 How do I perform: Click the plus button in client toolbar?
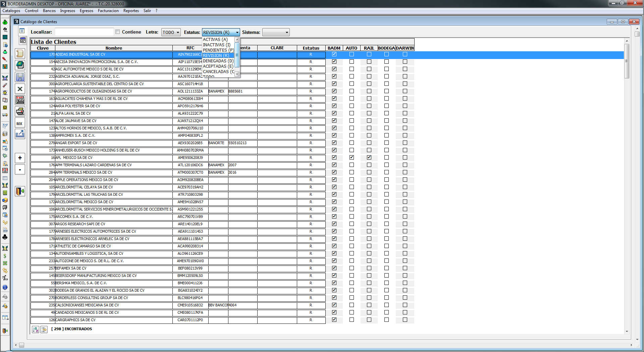point(20,158)
